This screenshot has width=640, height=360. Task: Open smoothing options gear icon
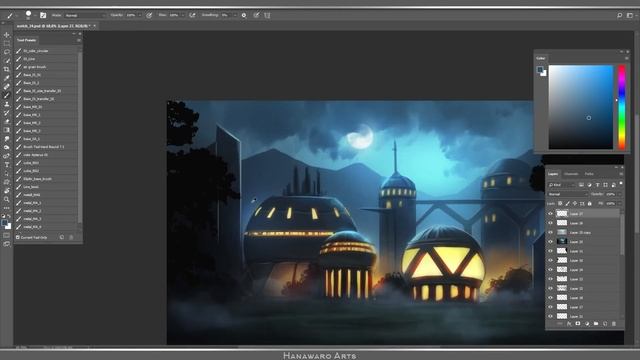click(244, 15)
